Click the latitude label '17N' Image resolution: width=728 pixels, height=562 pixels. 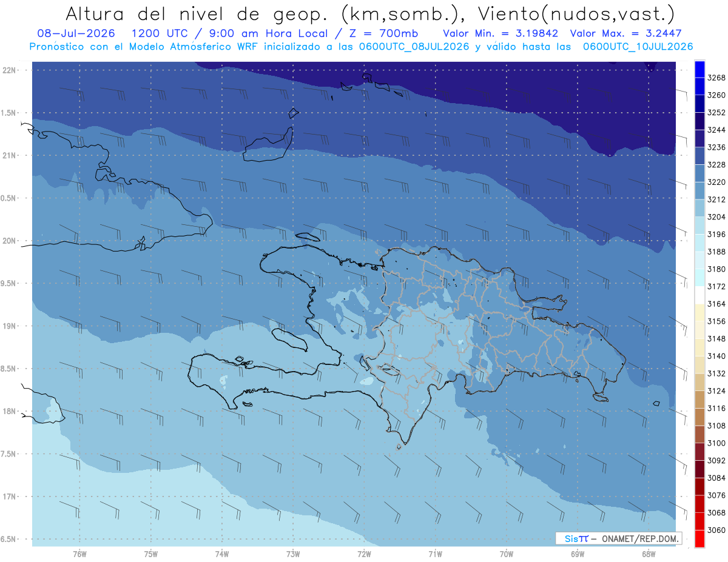pyautogui.click(x=9, y=497)
